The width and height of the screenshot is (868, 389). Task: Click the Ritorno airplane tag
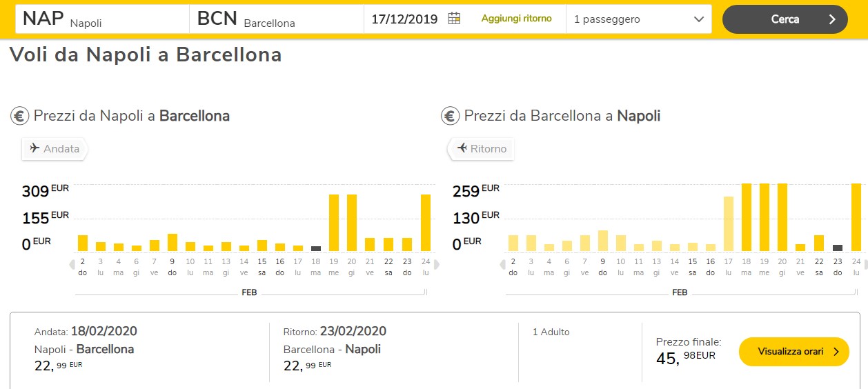click(481, 148)
